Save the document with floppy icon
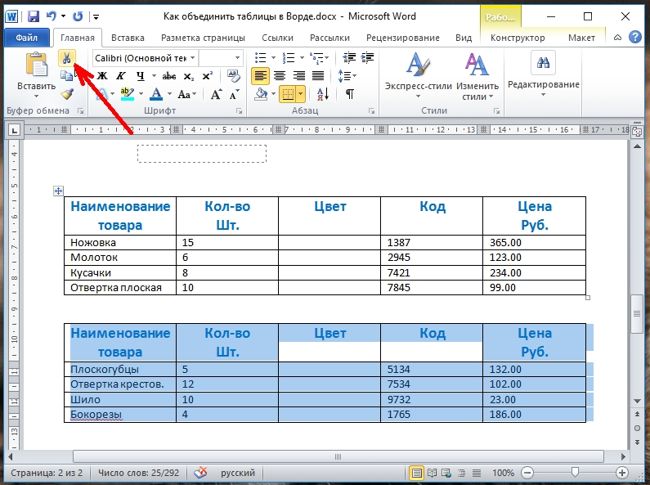 (33, 17)
